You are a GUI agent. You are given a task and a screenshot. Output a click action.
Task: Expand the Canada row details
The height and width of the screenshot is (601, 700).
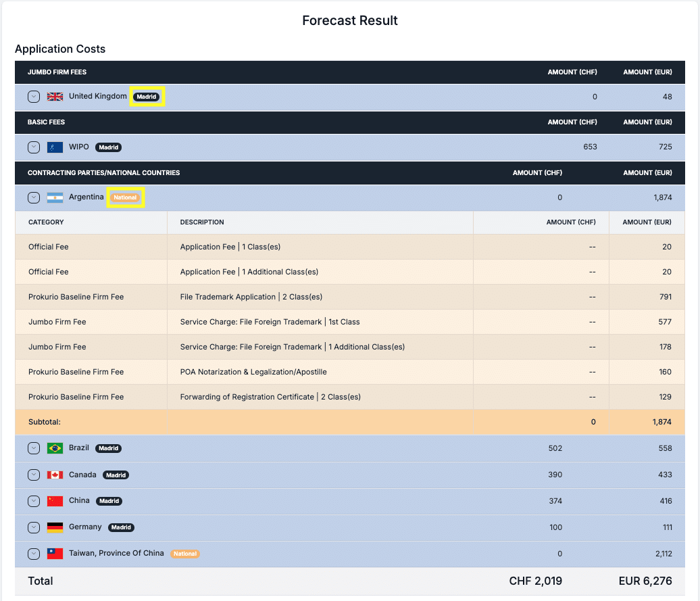pyautogui.click(x=34, y=475)
